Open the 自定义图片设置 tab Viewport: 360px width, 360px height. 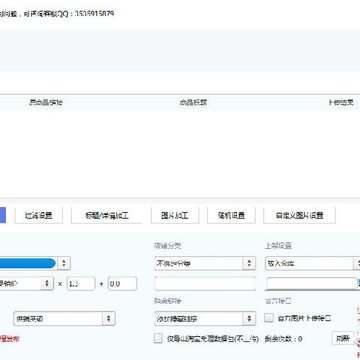point(299,215)
